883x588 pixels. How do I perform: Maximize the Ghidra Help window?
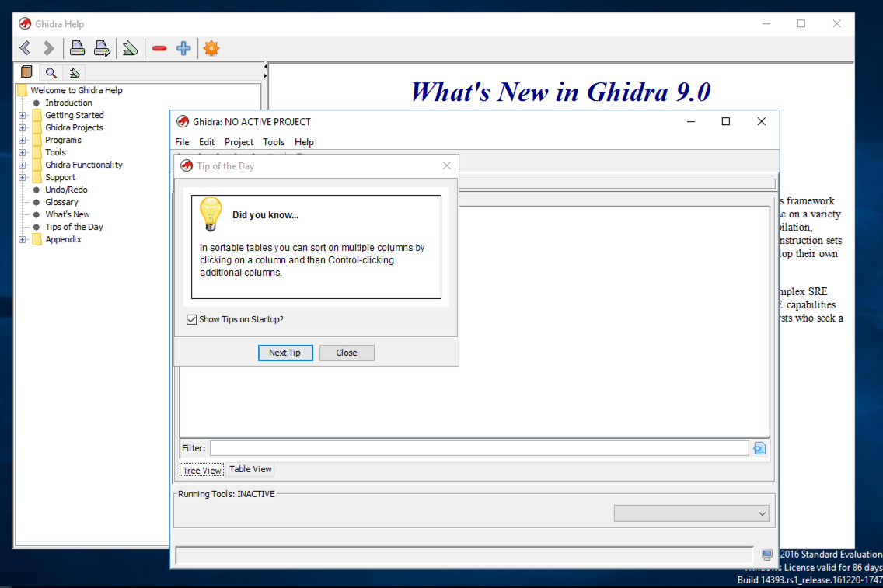[x=801, y=23]
